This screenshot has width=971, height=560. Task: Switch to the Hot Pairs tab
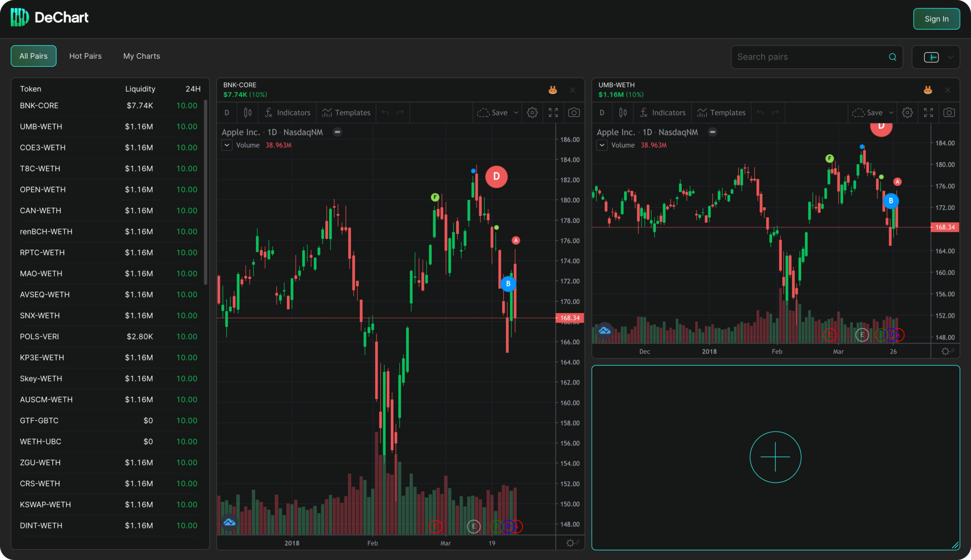85,56
